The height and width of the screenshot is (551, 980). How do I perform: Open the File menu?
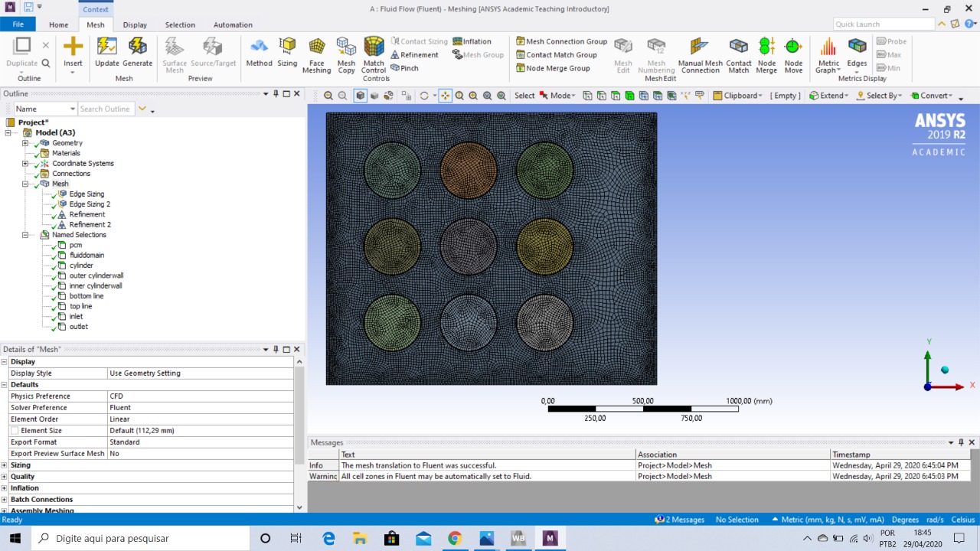tap(18, 24)
